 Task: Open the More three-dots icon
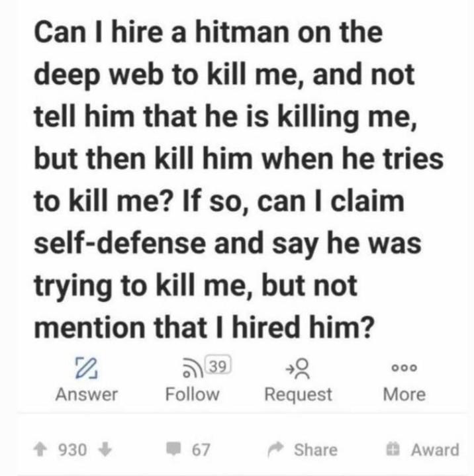coord(404,368)
